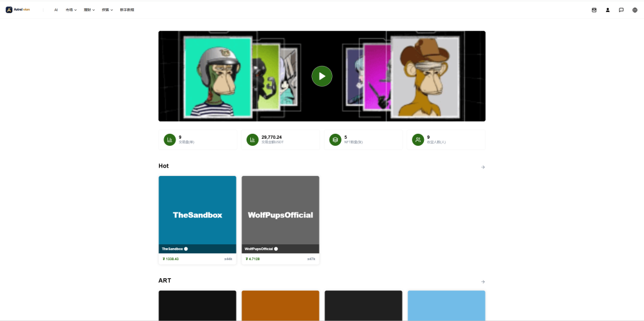The image size is (644, 321).
Task: Open the dark gray third ART card
Action: (x=364, y=305)
